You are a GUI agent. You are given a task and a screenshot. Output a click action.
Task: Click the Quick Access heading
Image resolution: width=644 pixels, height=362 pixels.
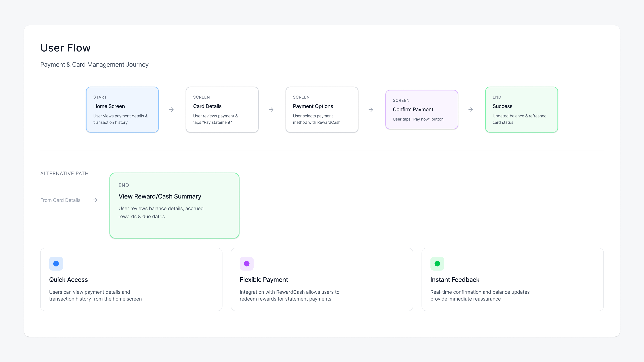(x=68, y=280)
